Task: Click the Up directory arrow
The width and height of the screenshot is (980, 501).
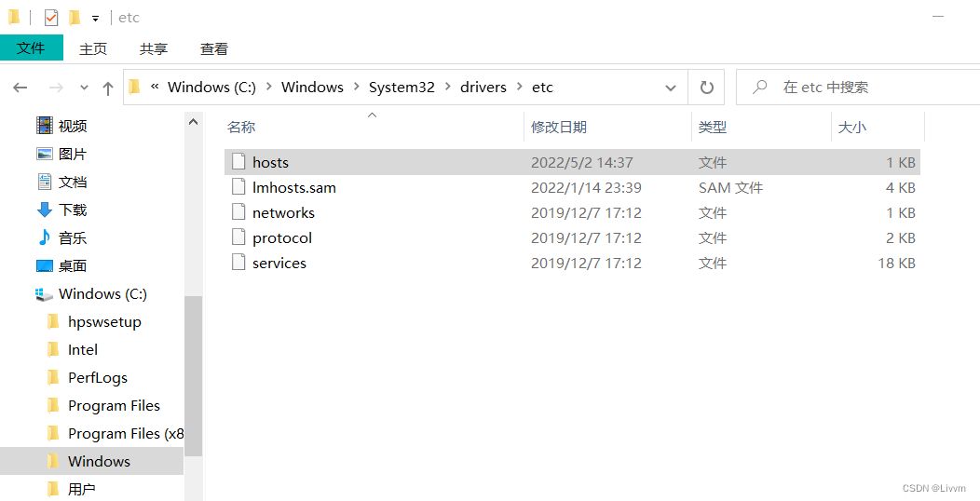Action: click(x=108, y=88)
